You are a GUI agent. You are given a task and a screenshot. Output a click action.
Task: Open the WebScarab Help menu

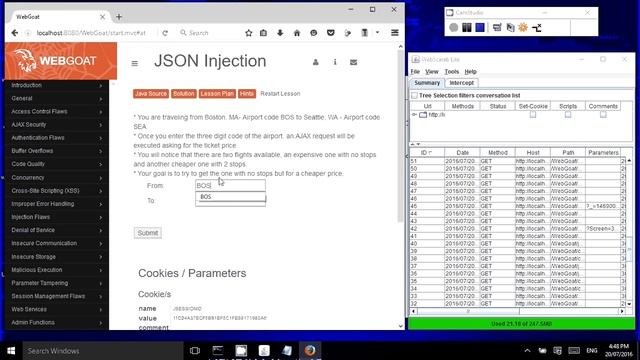[471, 71]
